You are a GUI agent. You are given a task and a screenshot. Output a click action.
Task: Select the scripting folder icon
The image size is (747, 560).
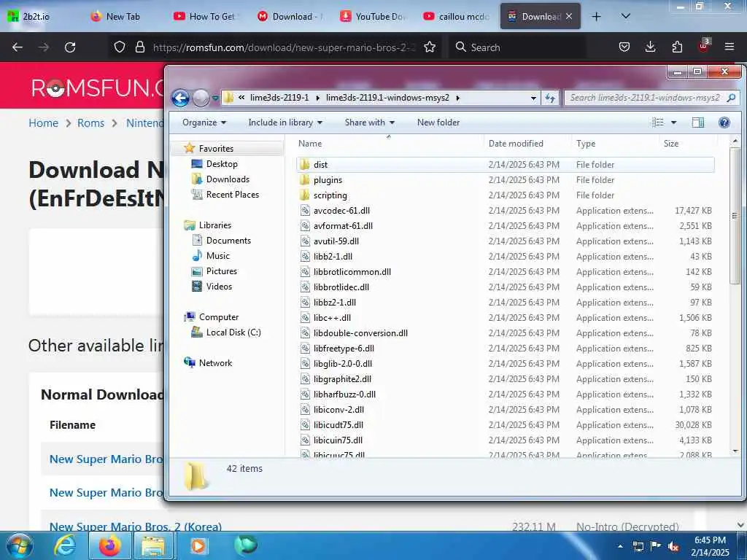(x=305, y=195)
